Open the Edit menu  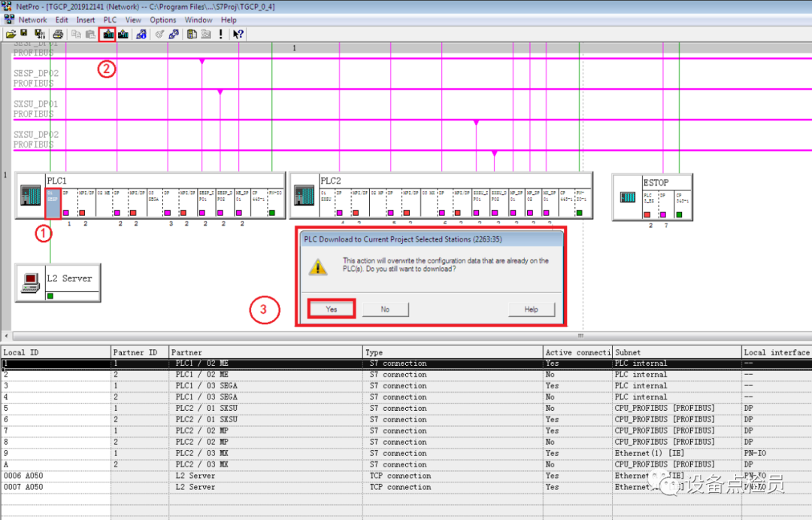coord(62,20)
